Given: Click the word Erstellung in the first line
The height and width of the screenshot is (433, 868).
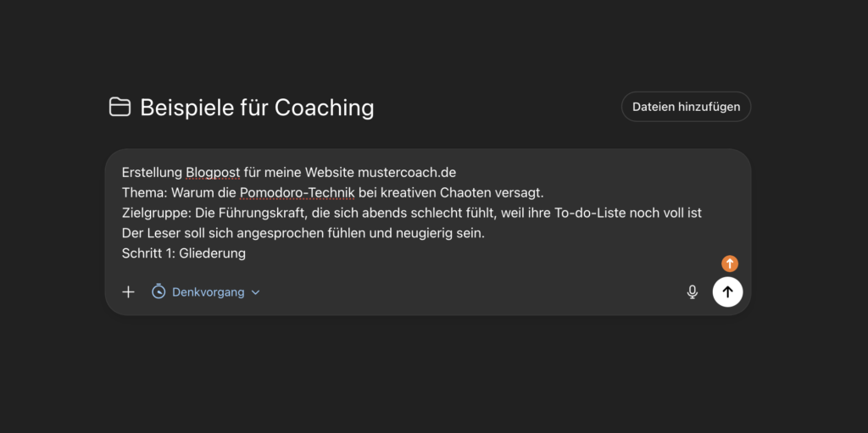Looking at the screenshot, I should point(152,172).
